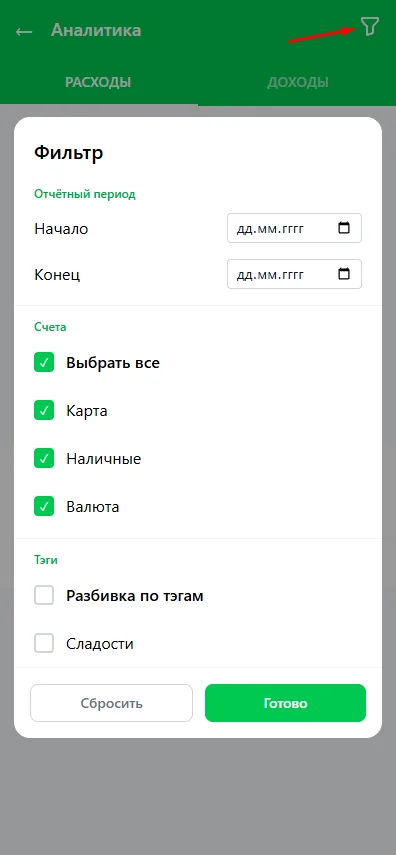The height and width of the screenshot is (855, 396).
Task: Uncheck the Выбрать все checkbox
Action: [x=44, y=362]
